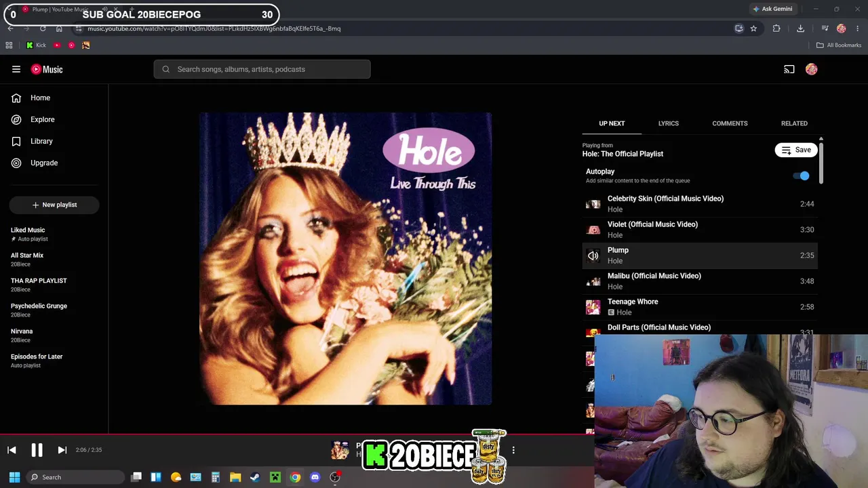868x488 pixels.
Task: Open the YouTube Music guide hamburger menu
Action: [16, 69]
